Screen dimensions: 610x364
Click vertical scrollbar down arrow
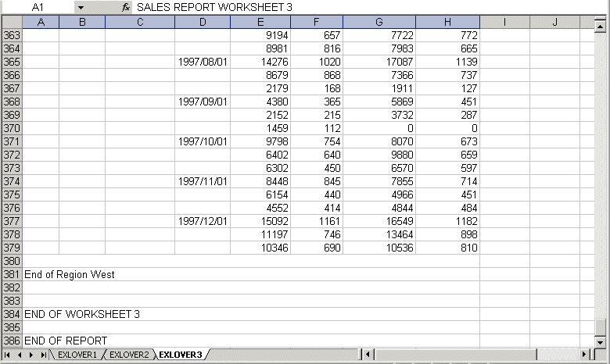point(601,341)
